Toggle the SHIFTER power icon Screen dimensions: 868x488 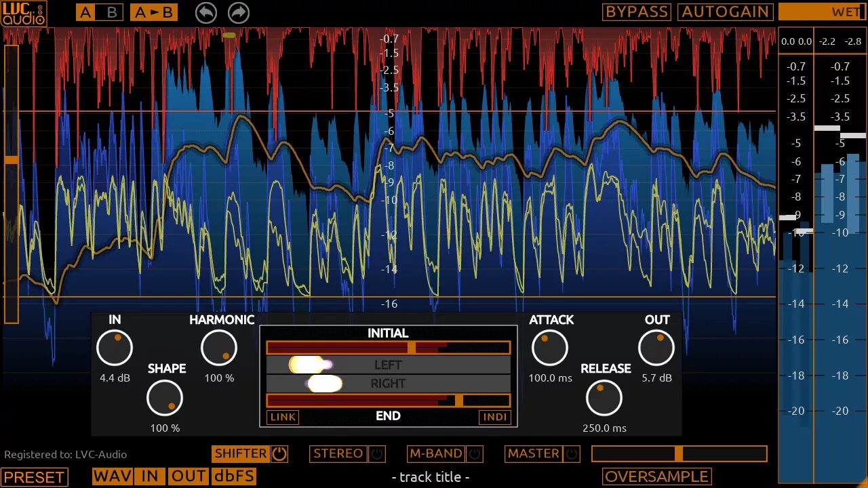click(278, 453)
